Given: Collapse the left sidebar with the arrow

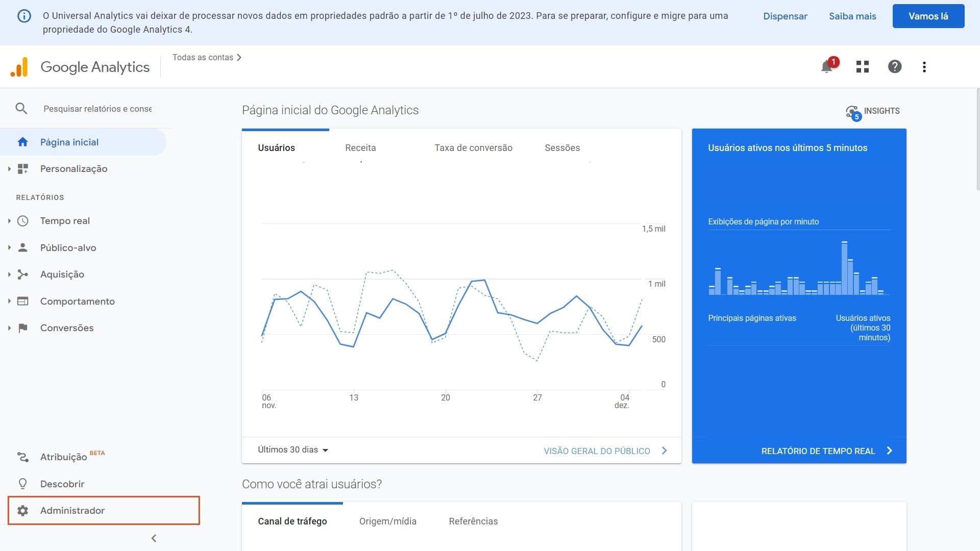Looking at the screenshot, I should 154,538.
